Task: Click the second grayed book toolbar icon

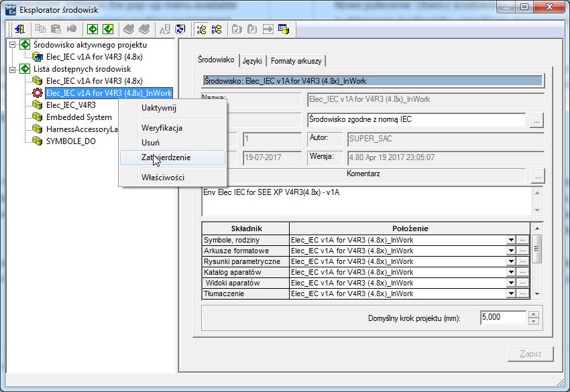Action: (144, 29)
